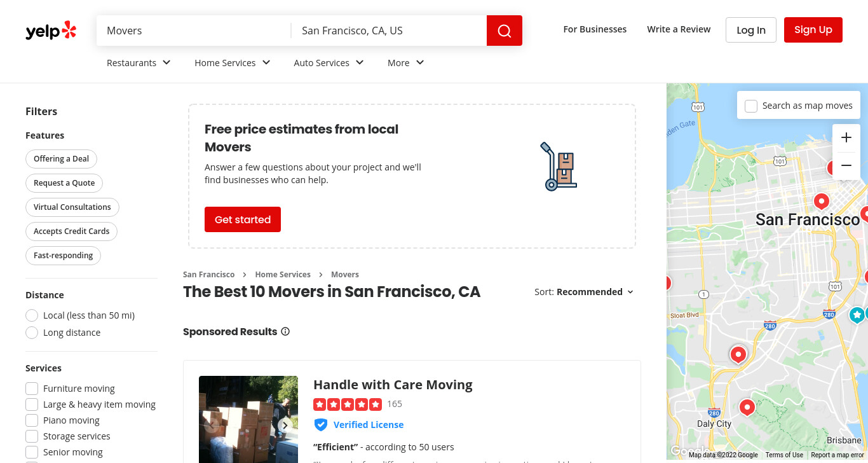Viewport: 868px width, 463px height.
Task: Check Piano moving service
Action: [x=32, y=420]
